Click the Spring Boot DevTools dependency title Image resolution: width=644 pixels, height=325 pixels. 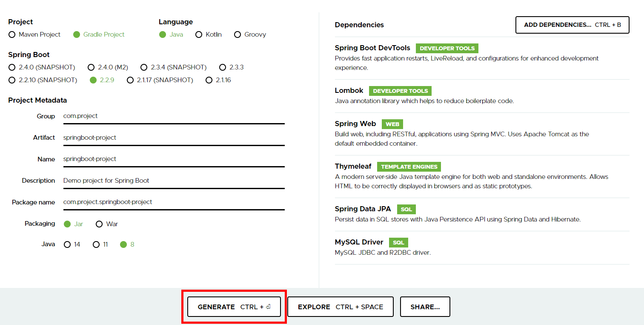372,48
